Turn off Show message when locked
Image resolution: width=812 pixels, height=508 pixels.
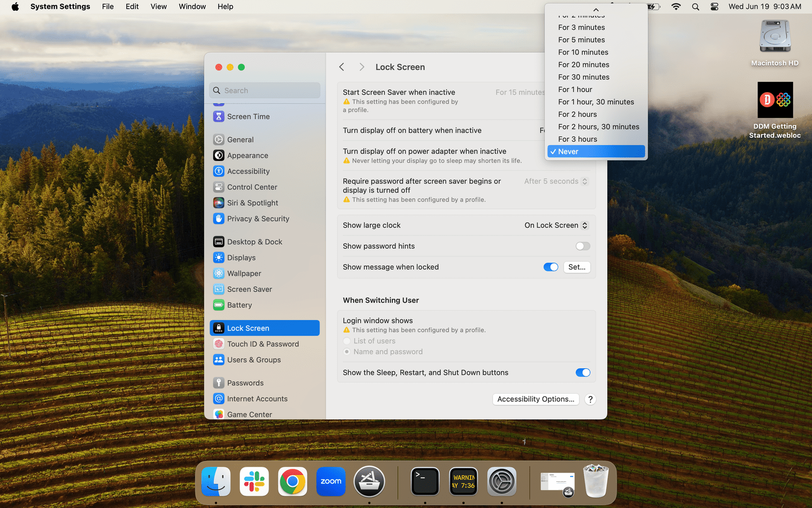[x=551, y=267]
